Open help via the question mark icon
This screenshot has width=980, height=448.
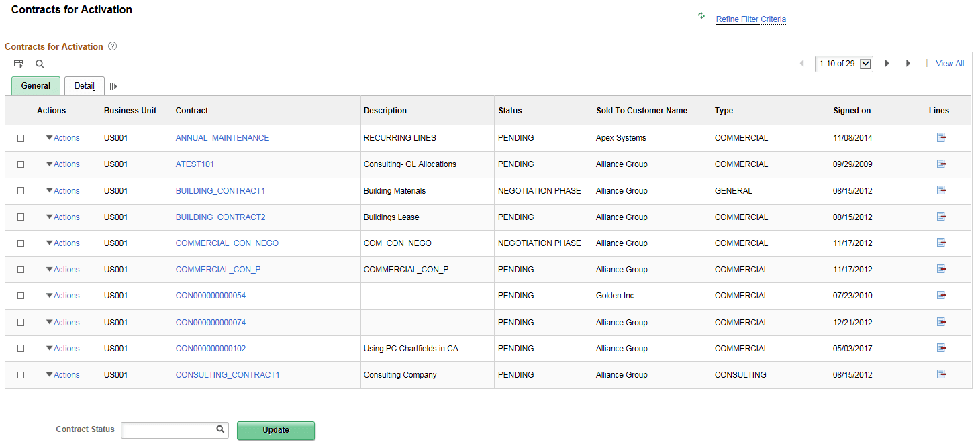(111, 46)
